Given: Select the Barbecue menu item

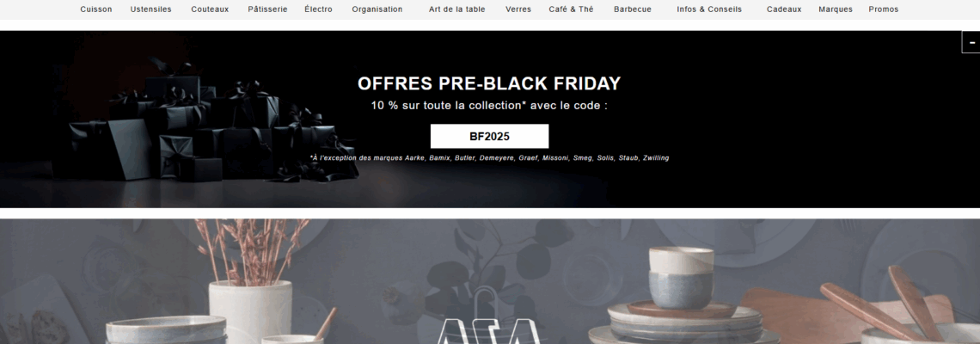Looking at the screenshot, I should [633, 9].
